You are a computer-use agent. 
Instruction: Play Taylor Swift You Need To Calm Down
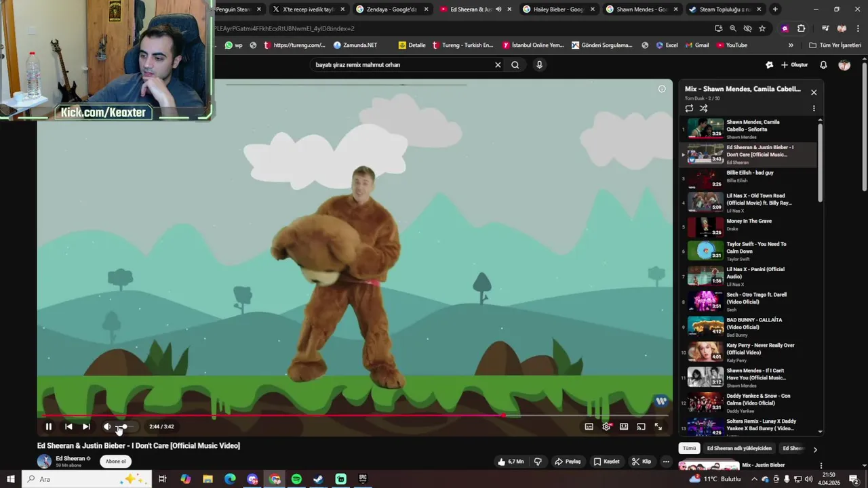(x=748, y=251)
